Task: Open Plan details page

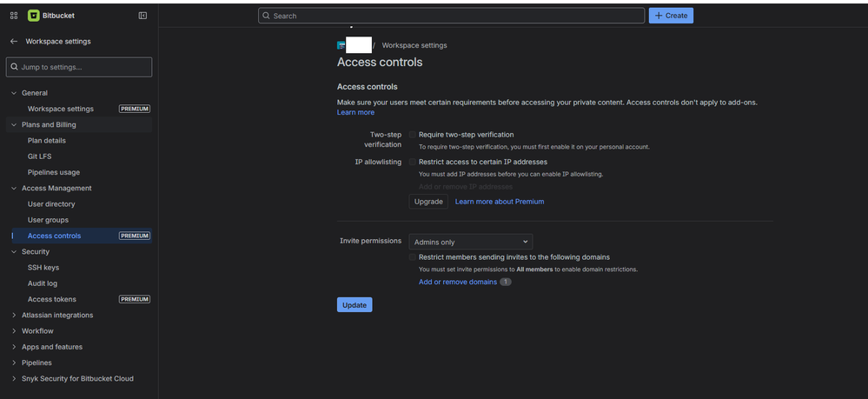Action: (47, 141)
